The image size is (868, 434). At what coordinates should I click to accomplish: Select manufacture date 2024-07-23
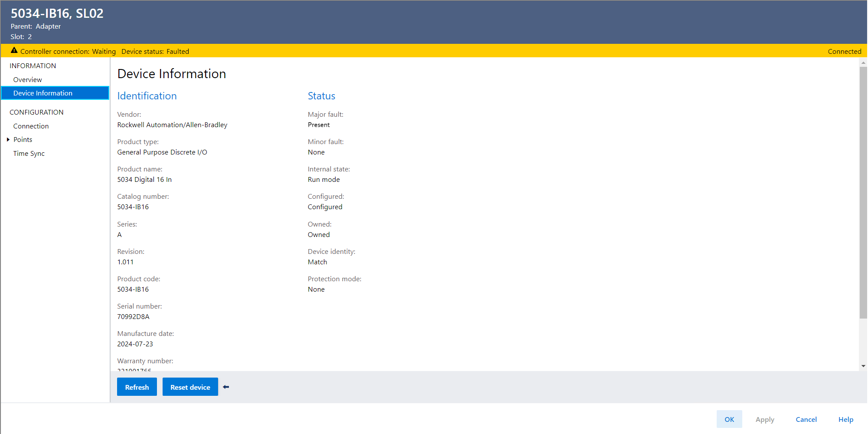[135, 344]
